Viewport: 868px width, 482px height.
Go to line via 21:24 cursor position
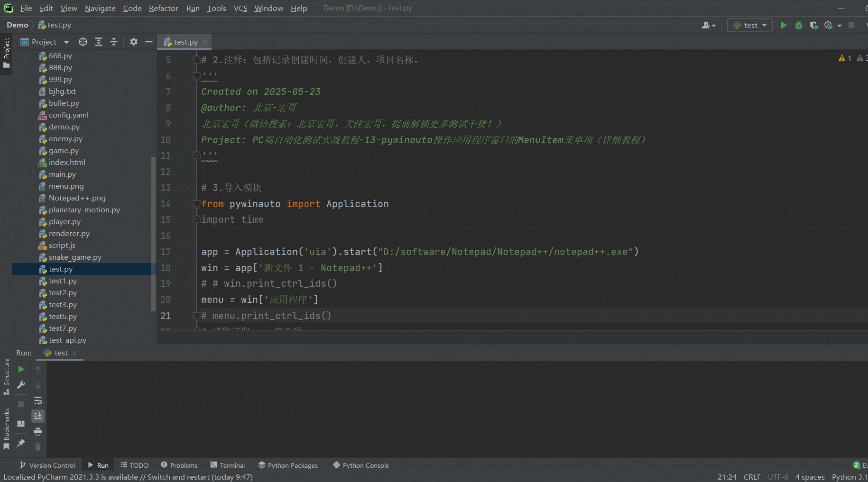(x=727, y=477)
